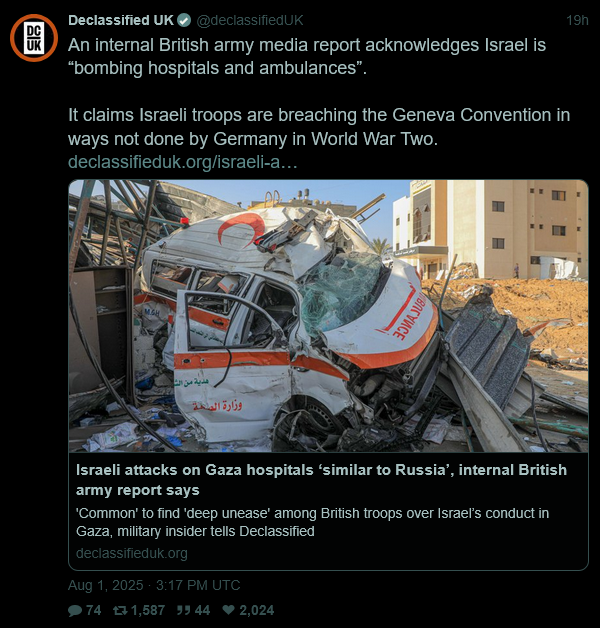Open the Declassified UK profile avatar
This screenshot has width=600, height=628.
point(34,38)
